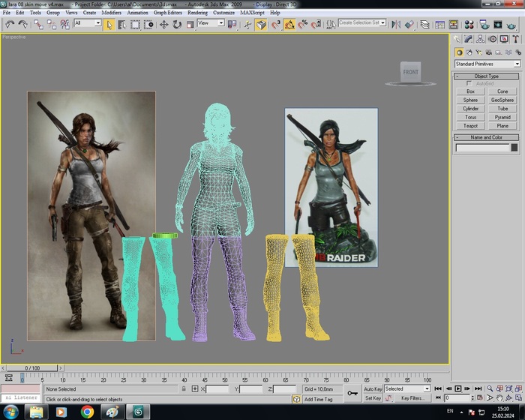Open the Rendering menu

(x=197, y=13)
